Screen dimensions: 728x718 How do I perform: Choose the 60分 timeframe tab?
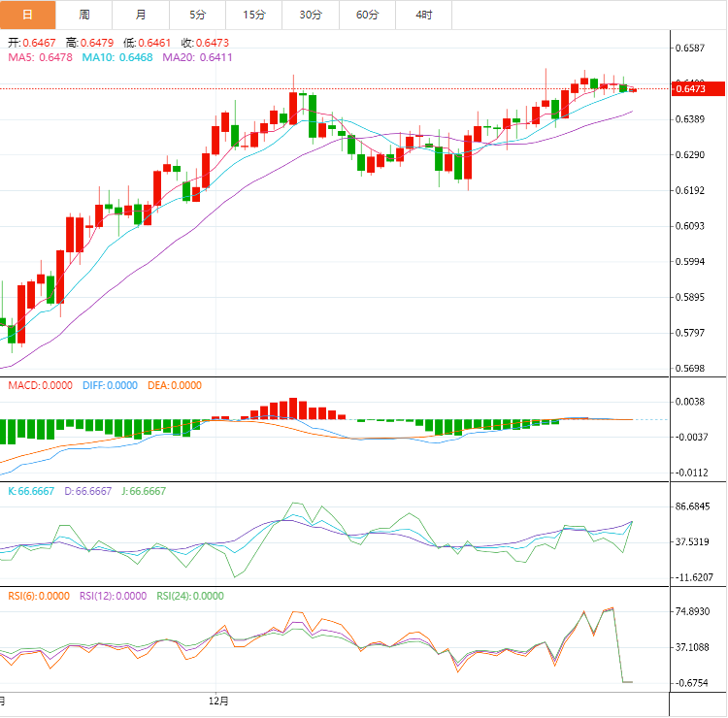tap(368, 15)
